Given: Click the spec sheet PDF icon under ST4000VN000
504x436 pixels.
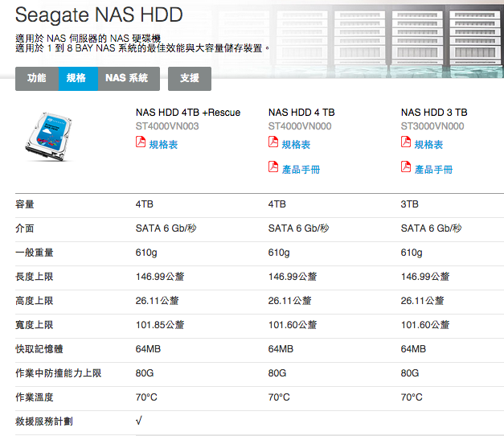Looking at the screenshot, I should [x=273, y=142].
